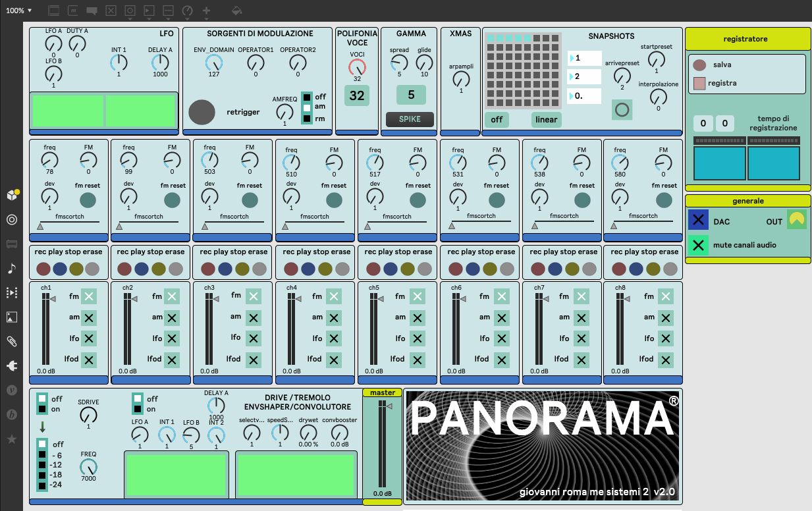812x511 pixels.
Task: Open the images browser icon in sidebar
Action: [x=12, y=317]
